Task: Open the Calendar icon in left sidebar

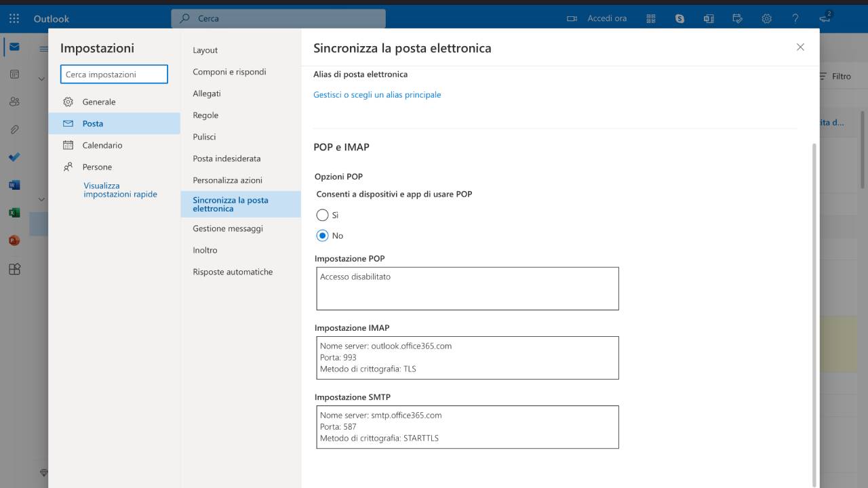Action: click(x=14, y=73)
